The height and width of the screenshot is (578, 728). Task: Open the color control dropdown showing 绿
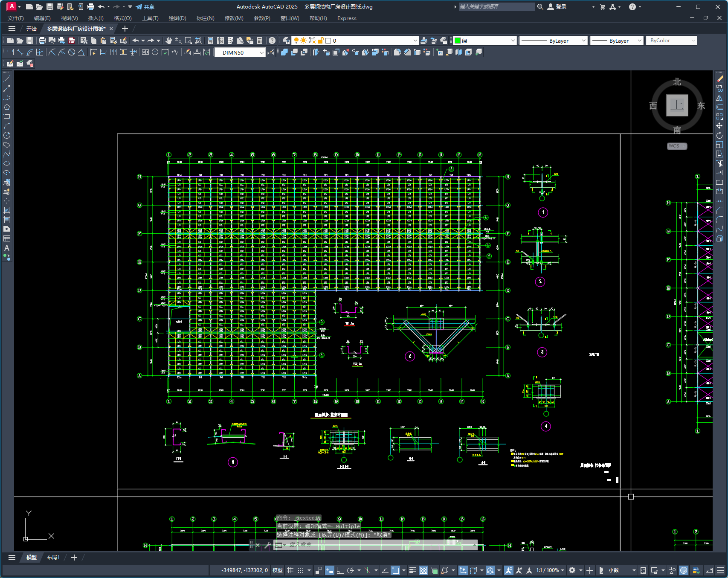click(485, 41)
